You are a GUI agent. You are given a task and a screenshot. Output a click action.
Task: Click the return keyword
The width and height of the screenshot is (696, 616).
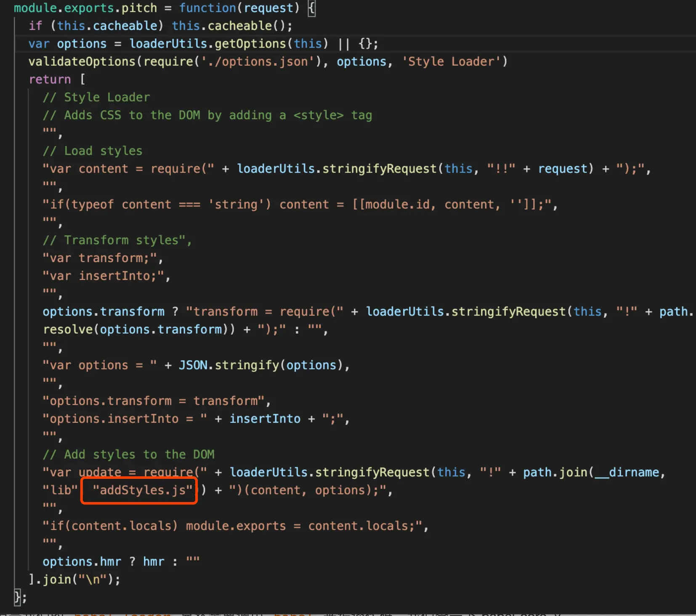[50, 79]
